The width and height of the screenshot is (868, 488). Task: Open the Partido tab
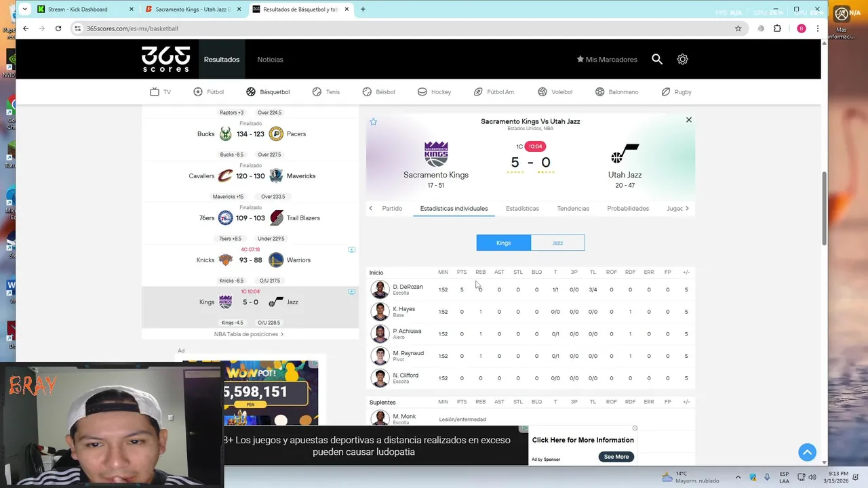point(392,209)
